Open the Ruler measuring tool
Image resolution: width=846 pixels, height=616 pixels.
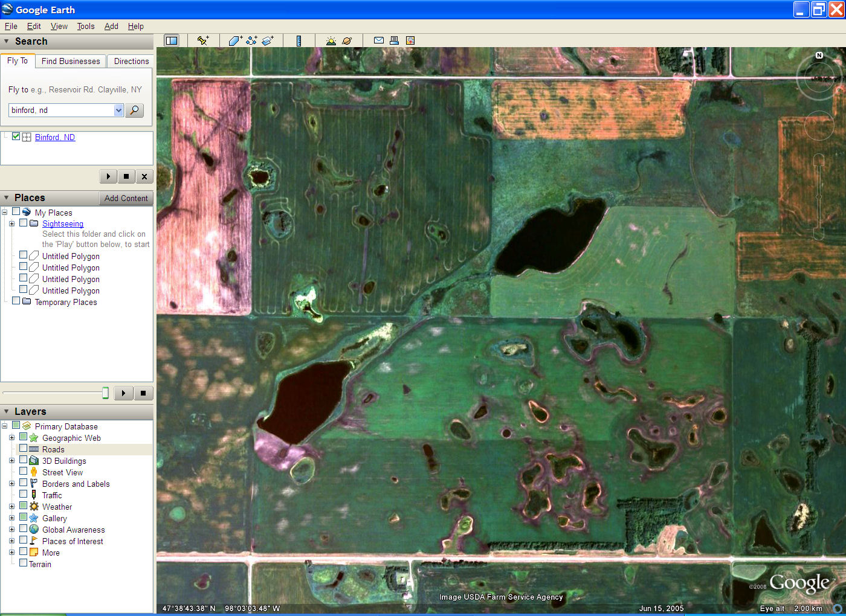299,40
